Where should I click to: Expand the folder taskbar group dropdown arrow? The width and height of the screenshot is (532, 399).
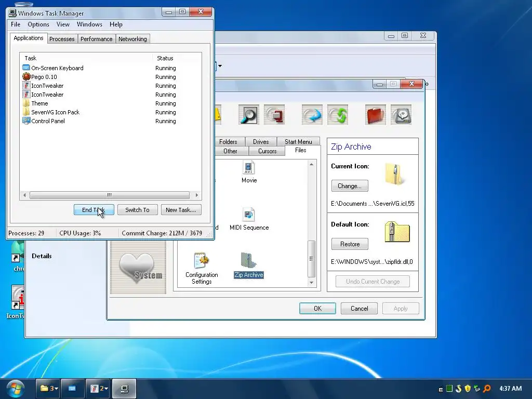(56, 389)
